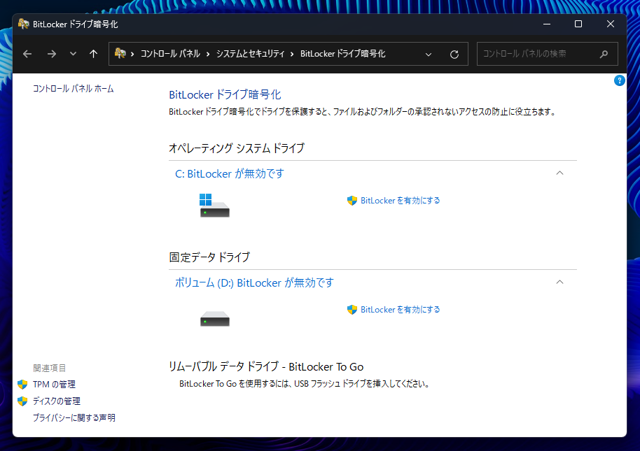The image size is (640, 451).
Task: Open プライバシーに関する声明 link
Action: tap(74, 418)
